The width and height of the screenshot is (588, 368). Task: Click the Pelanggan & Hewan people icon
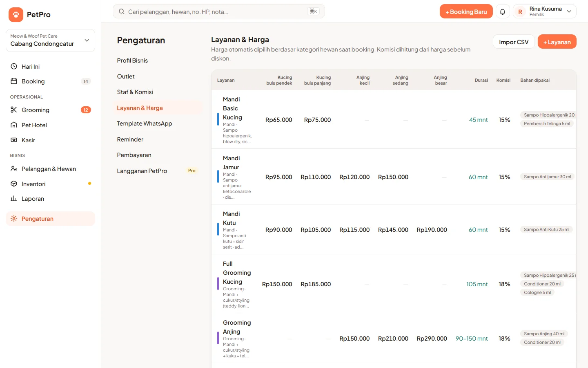coord(14,168)
